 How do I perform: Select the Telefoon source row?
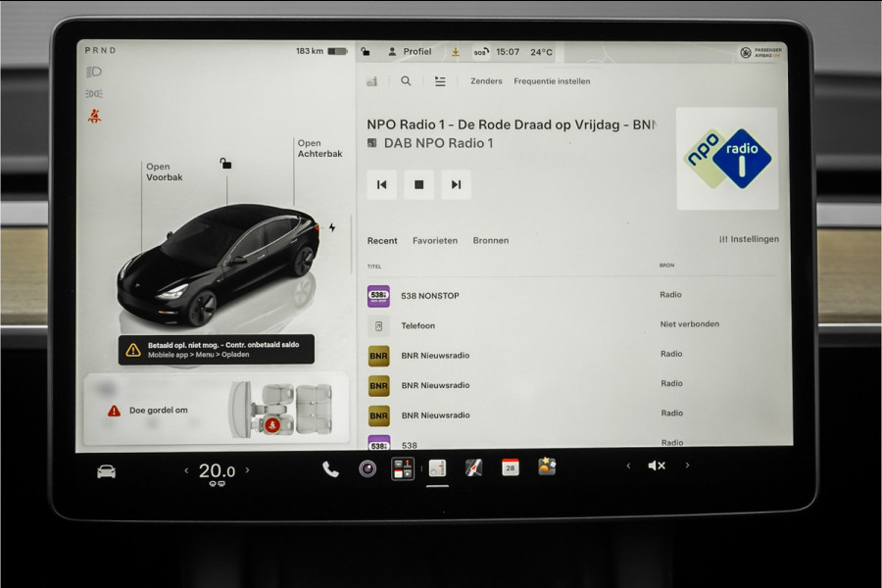click(571, 325)
